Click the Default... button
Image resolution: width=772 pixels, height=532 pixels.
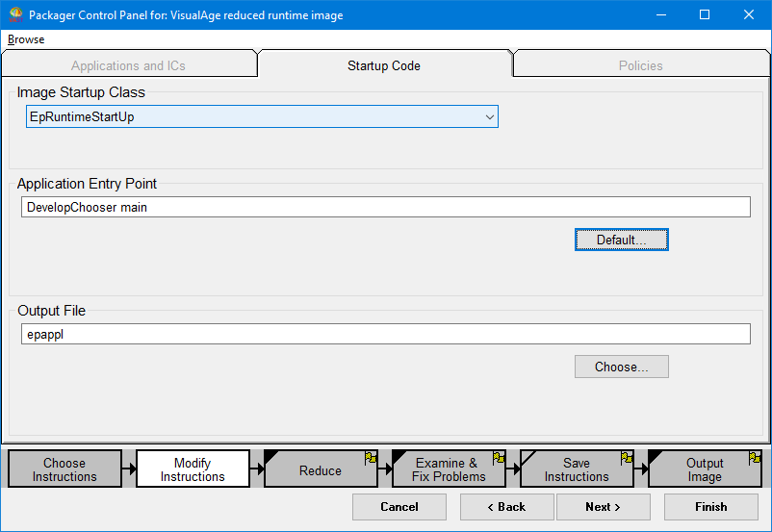tap(621, 240)
